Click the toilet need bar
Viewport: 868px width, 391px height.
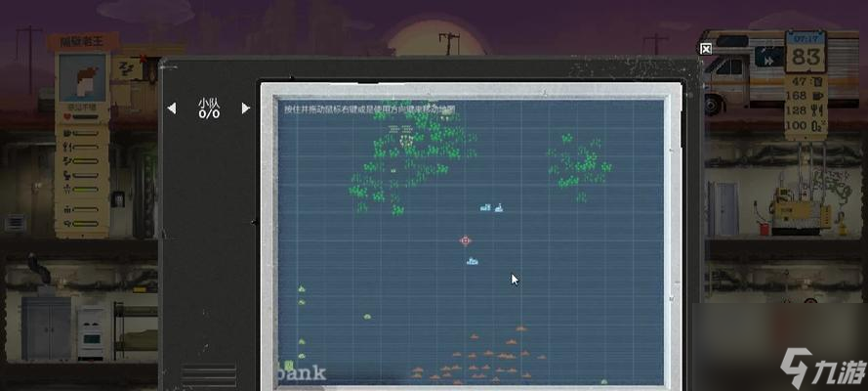[x=81, y=175]
